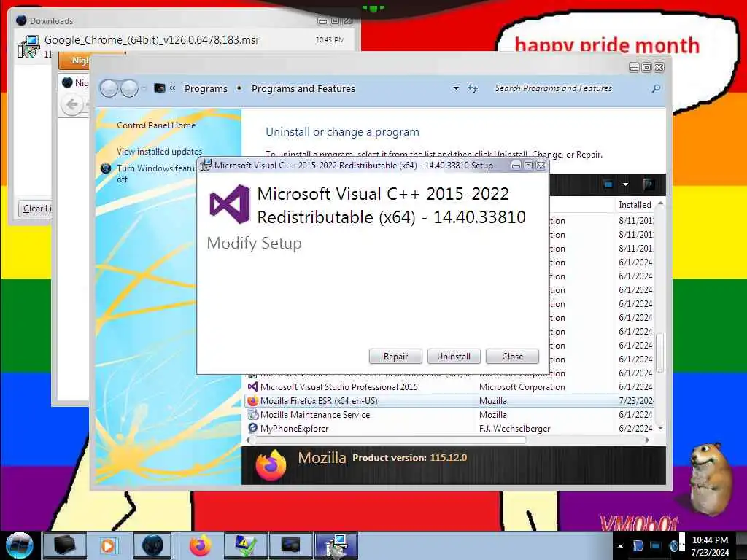The width and height of the screenshot is (747, 560).
Task: Click the scroll down arrow of the program list
Action: point(659,428)
